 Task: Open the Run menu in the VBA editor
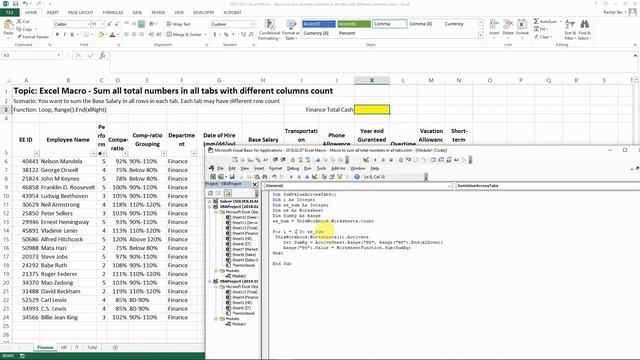(308, 168)
